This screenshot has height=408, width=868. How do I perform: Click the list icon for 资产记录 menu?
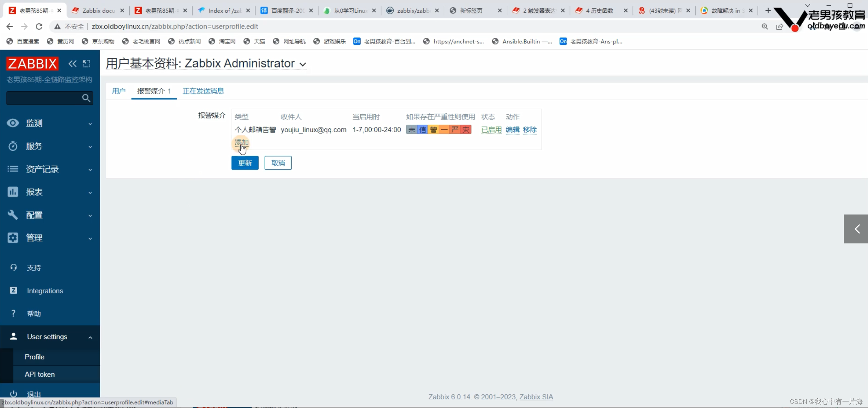pos(13,169)
